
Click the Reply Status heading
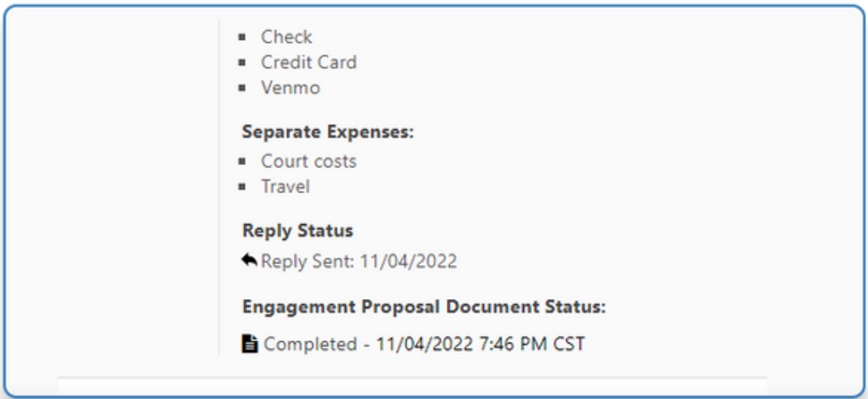(x=298, y=231)
